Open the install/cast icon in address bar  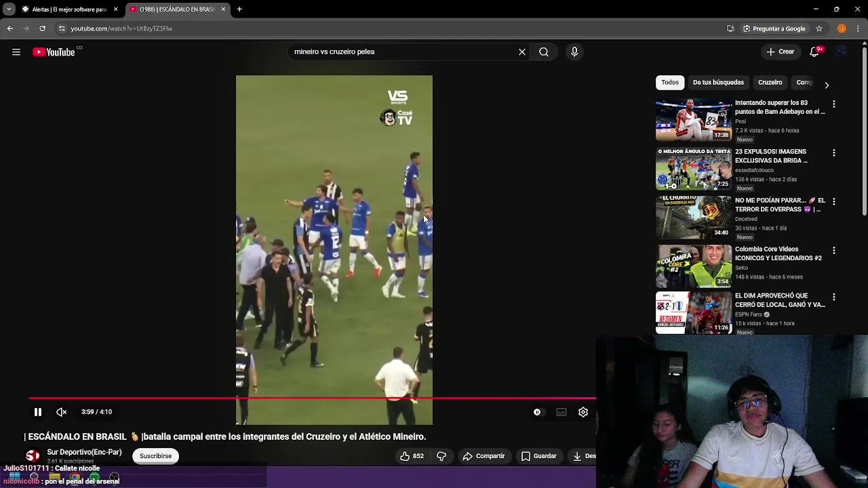pos(730,28)
